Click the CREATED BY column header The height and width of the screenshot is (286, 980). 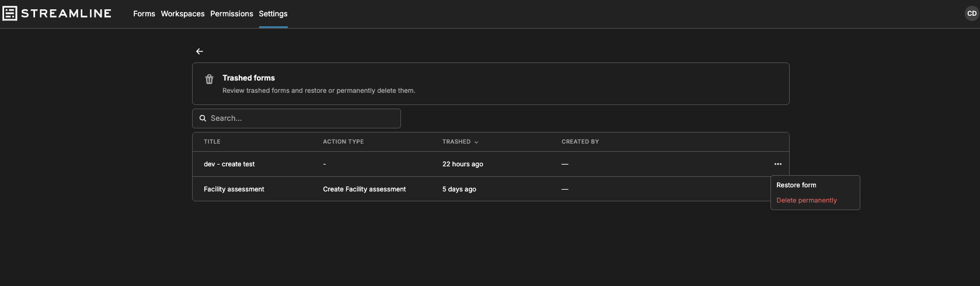(580, 142)
